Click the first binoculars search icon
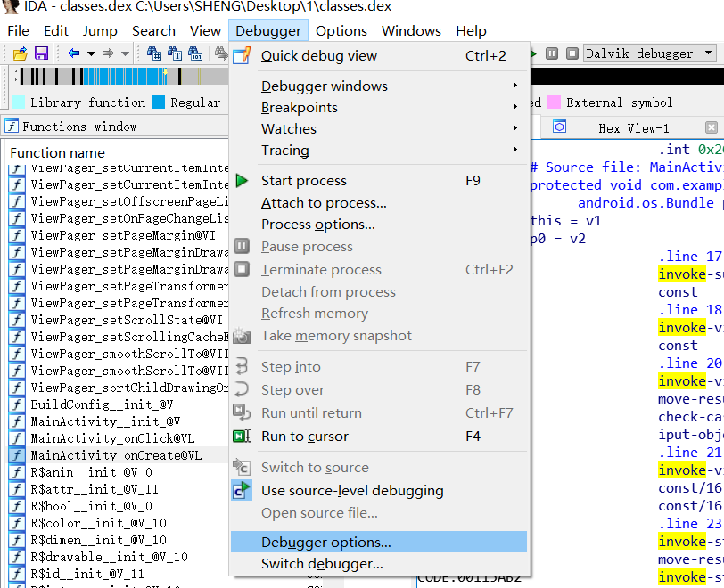The image size is (724, 588). point(154,53)
